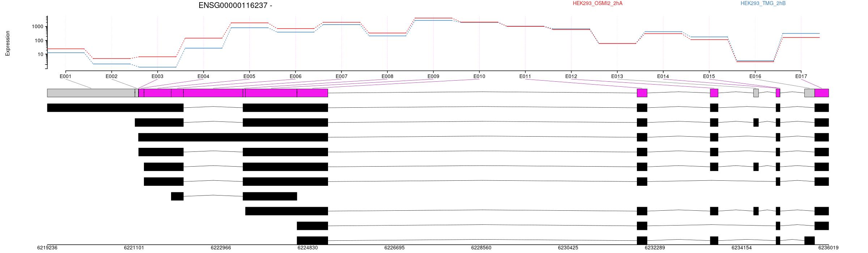Click the continuous unspliced third transcript block

(x=233, y=137)
